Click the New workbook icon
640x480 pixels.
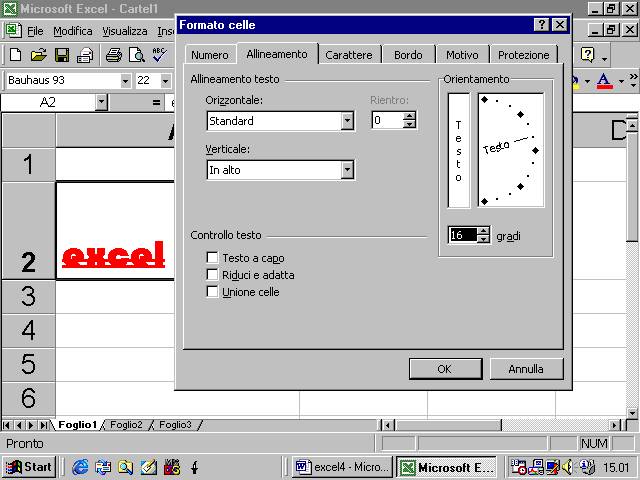point(15,55)
